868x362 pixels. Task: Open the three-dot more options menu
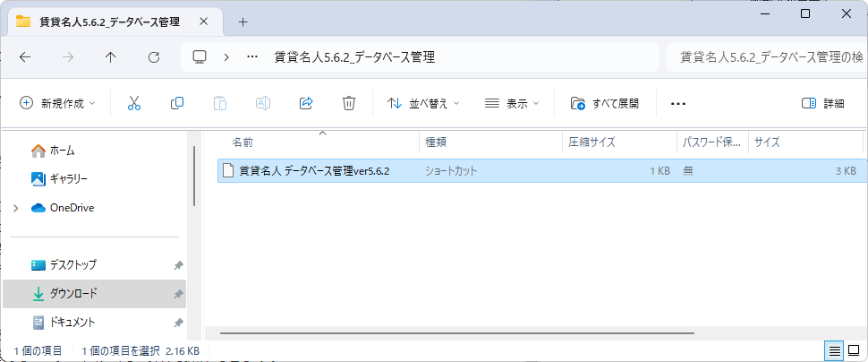pos(677,103)
